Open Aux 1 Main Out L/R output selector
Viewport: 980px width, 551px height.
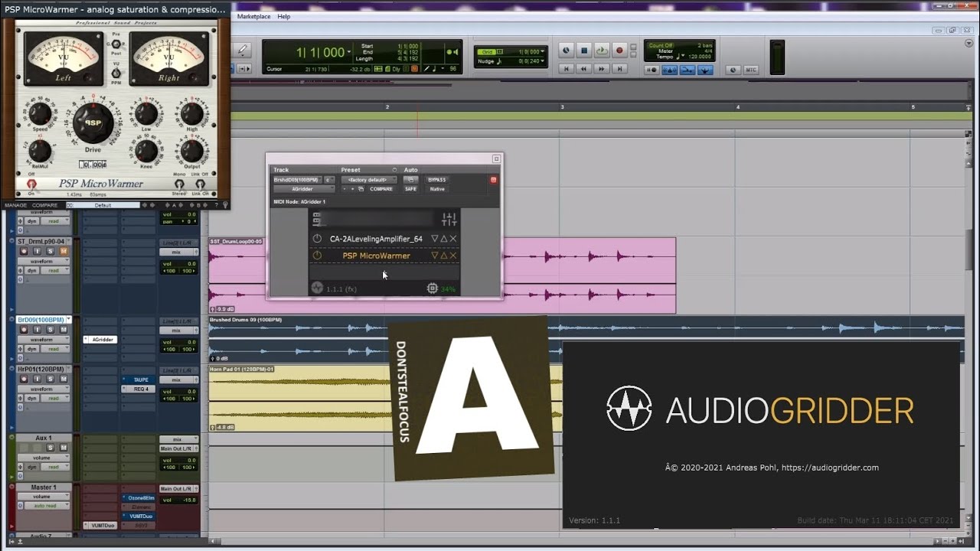179,448
